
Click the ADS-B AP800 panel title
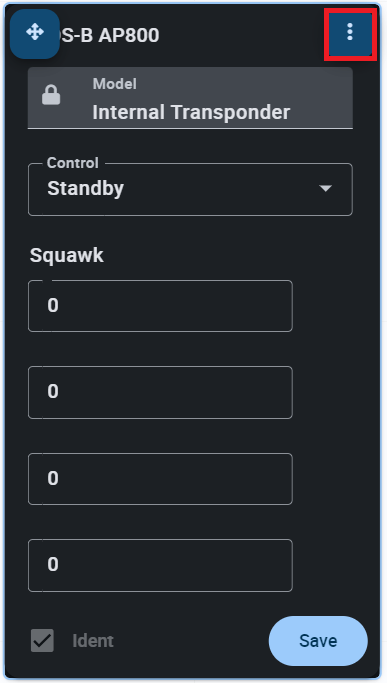pyautogui.click(x=109, y=35)
